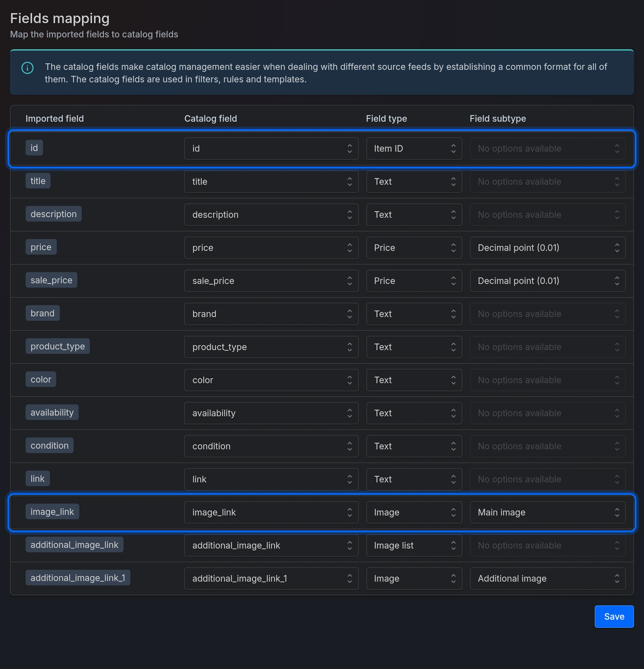Screen dimensions: 644x669
Task: Open Field type dropdown in brand row
Action: [414, 314]
